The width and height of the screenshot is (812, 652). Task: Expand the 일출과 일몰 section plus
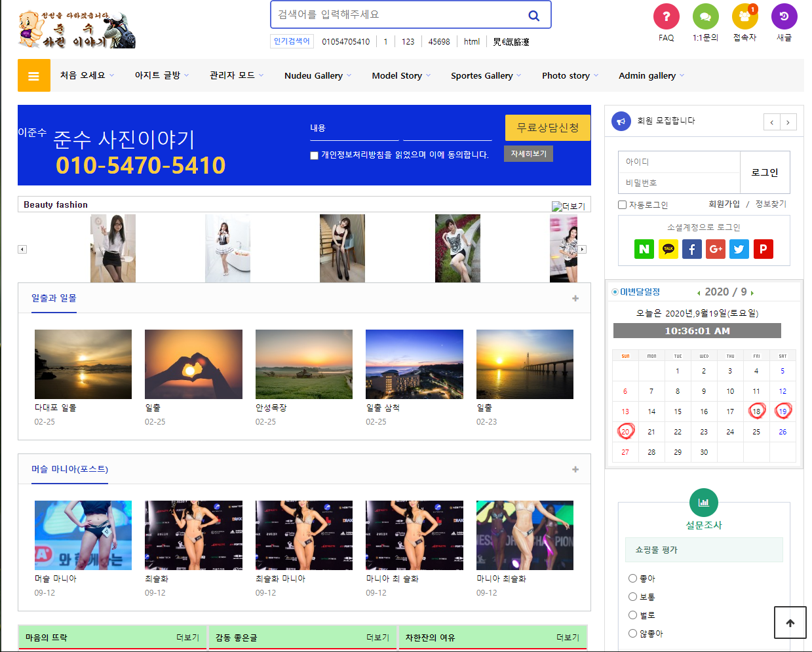(575, 298)
